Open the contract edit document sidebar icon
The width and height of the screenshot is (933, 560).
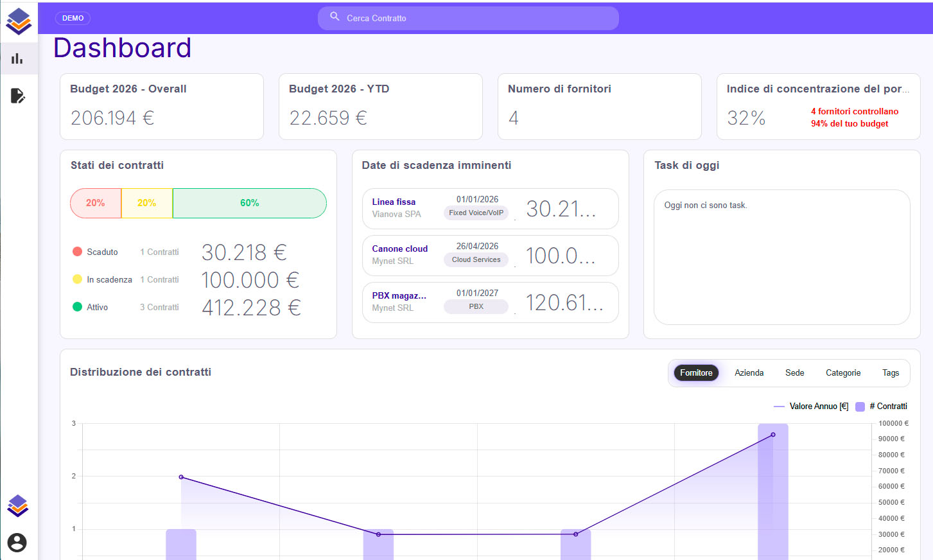pos(17,96)
